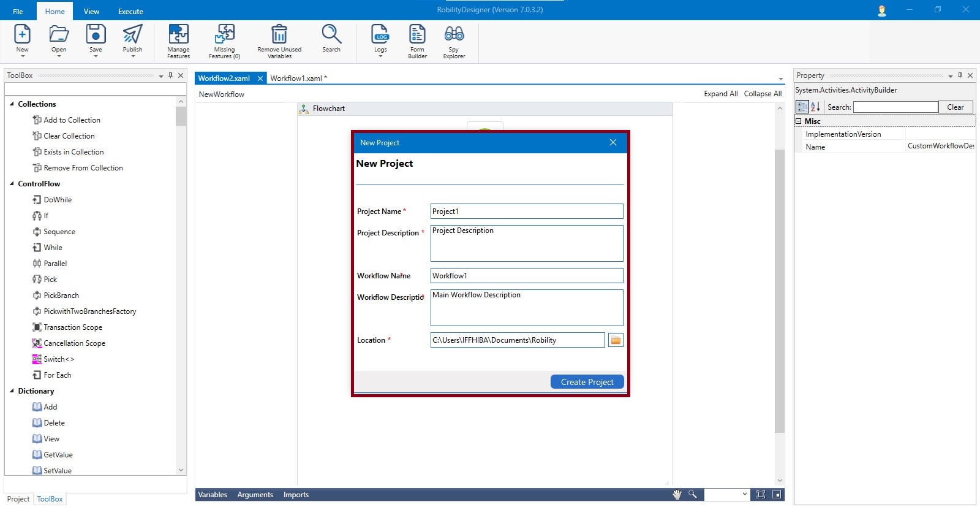This screenshot has height=507, width=980.
Task: Open the Publish dropdown arrow
Action: [x=133, y=56]
